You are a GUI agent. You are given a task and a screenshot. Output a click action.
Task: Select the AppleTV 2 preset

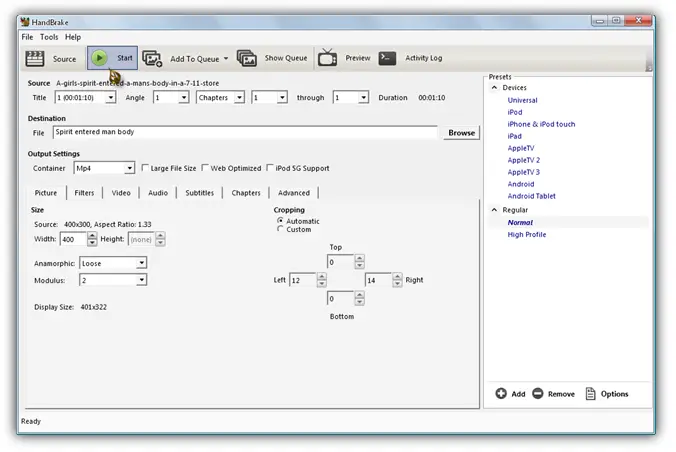click(x=523, y=160)
